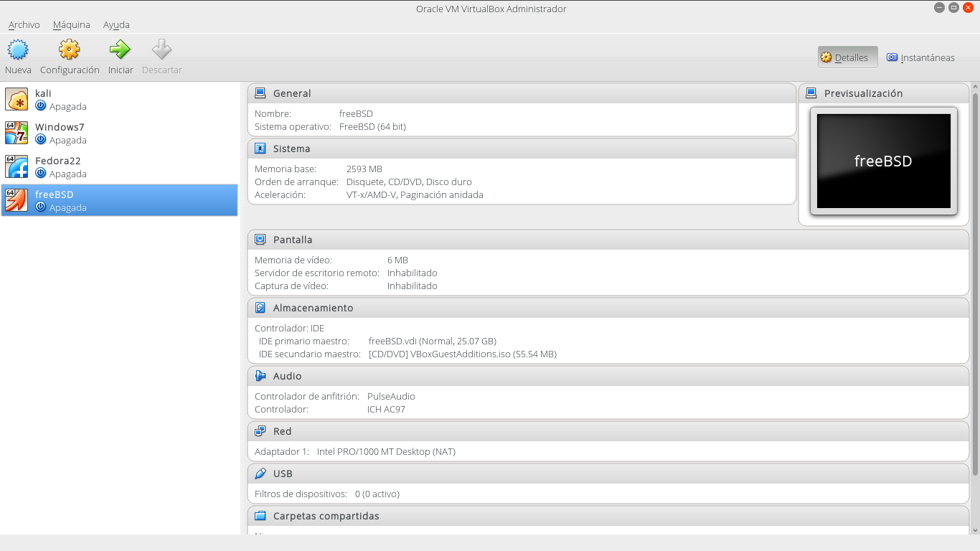Switch to the Instantáneas view

tap(920, 57)
